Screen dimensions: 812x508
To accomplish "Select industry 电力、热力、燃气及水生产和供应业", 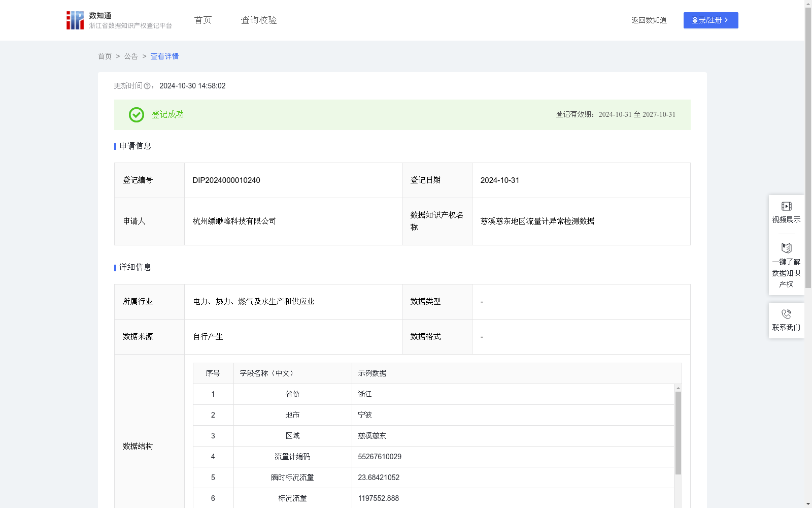I will [x=254, y=302].
